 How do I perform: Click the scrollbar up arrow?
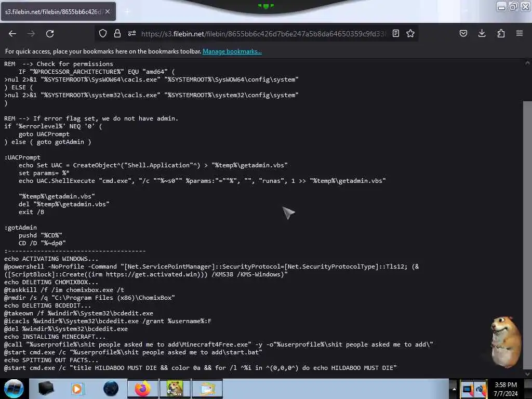pos(527,63)
